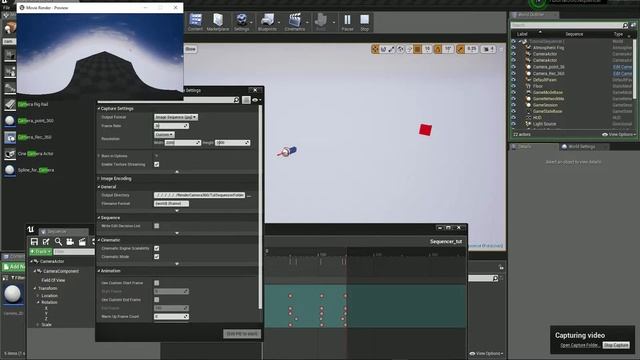This screenshot has width=640, height=360.
Task: Open the Marketplace toolbar button
Action: (x=218, y=22)
